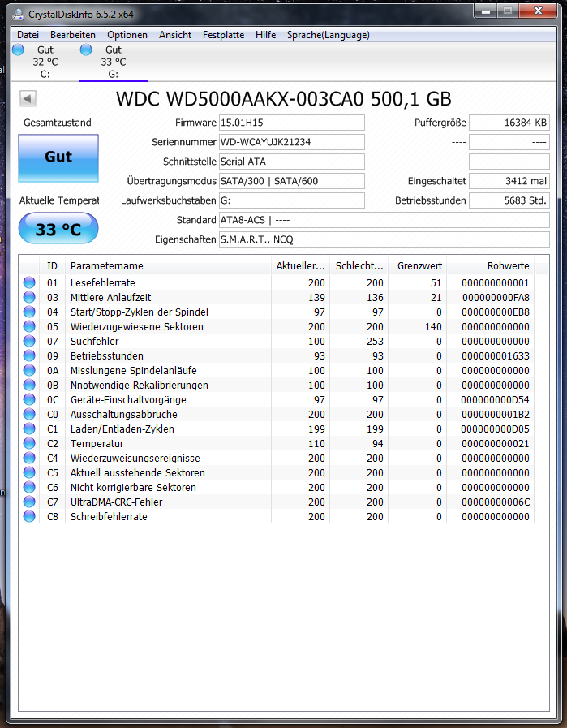
Task: Click the Übertragungsmodus field
Action: coord(291,181)
